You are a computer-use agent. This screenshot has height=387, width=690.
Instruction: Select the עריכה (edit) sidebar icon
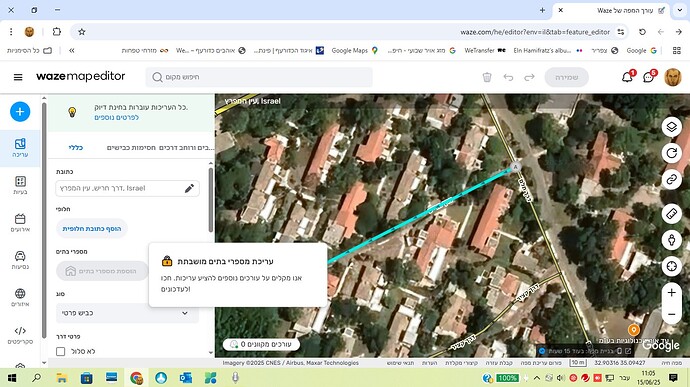20,148
